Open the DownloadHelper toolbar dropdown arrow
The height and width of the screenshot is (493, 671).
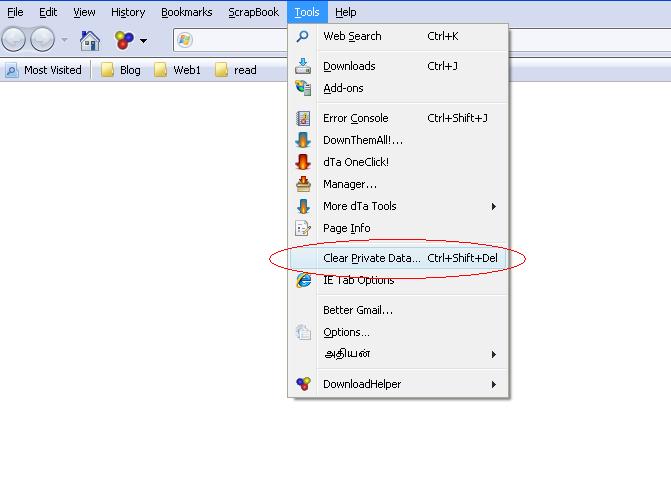(x=143, y=41)
